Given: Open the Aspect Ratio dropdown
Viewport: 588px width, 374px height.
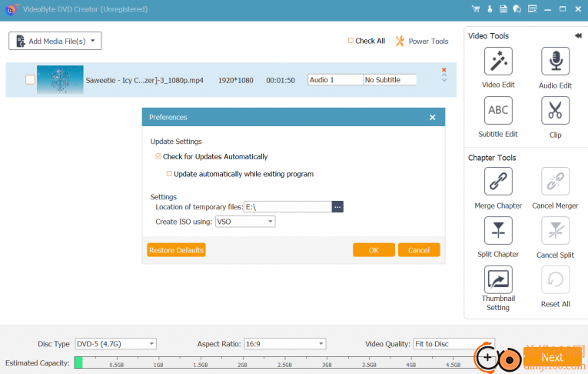Looking at the screenshot, I should click(285, 343).
